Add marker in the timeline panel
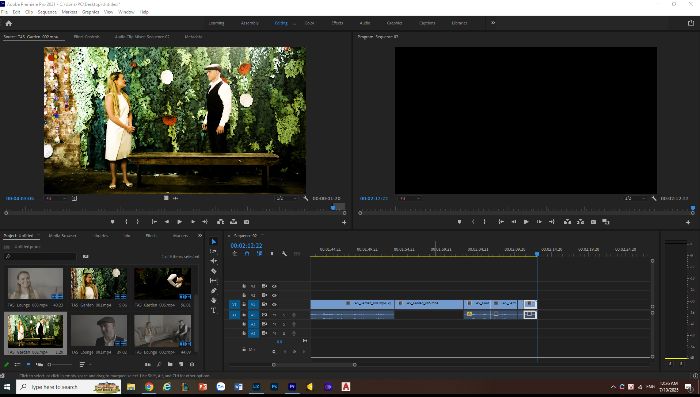 point(272,254)
